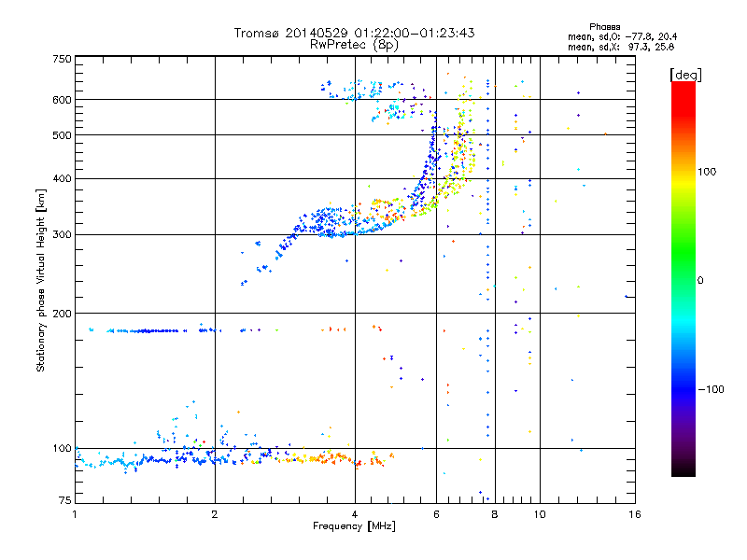Click the y-axis tick label '300'
This screenshot has height=560, width=747.
coord(62,235)
